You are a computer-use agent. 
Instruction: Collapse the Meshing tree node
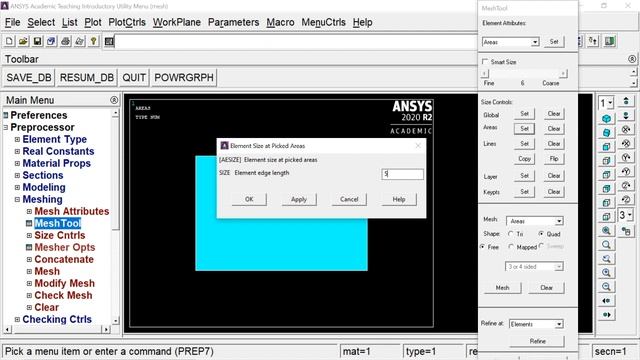(x=17, y=199)
